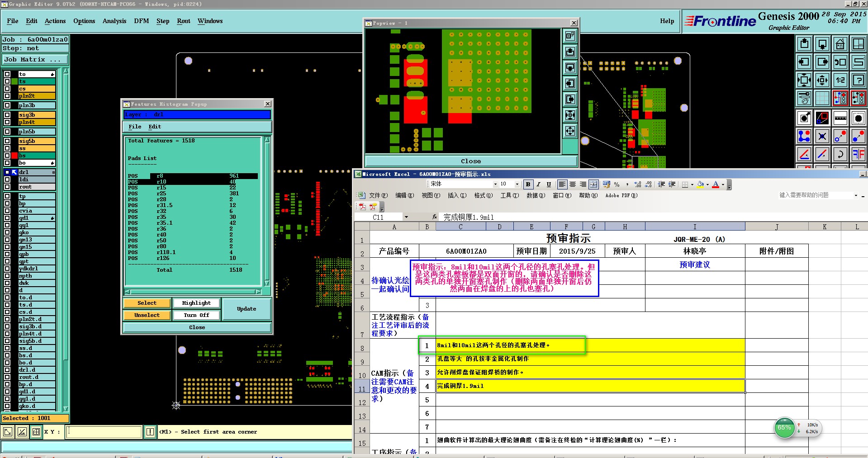Open the Actions menu
Image resolution: width=868 pixels, height=458 pixels.
coord(55,21)
